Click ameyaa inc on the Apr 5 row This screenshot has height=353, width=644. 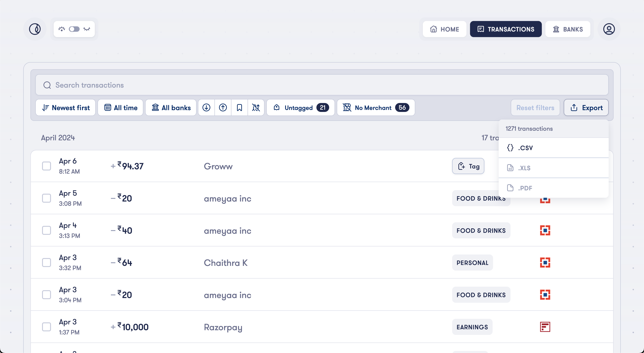(227, 199)
